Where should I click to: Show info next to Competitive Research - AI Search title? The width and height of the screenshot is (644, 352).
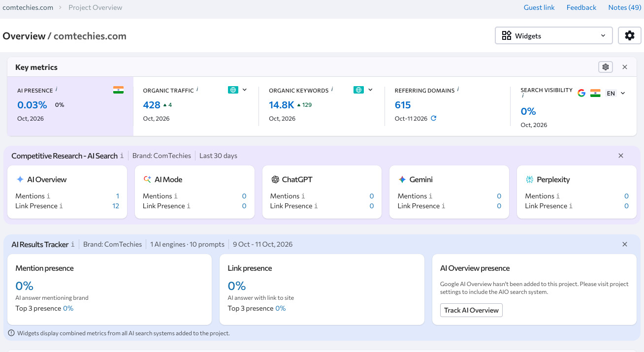point(122,156)
